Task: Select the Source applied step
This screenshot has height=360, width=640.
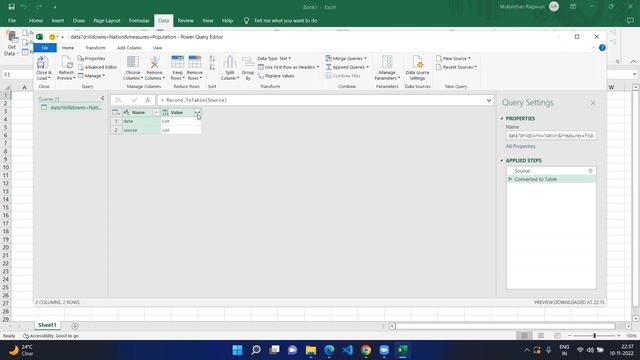Action: 551,171
